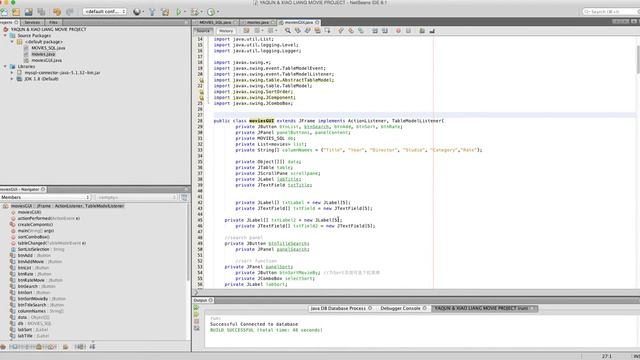
Task: Click the editor vertical scrollbar thumb
Action: point(637,60)
